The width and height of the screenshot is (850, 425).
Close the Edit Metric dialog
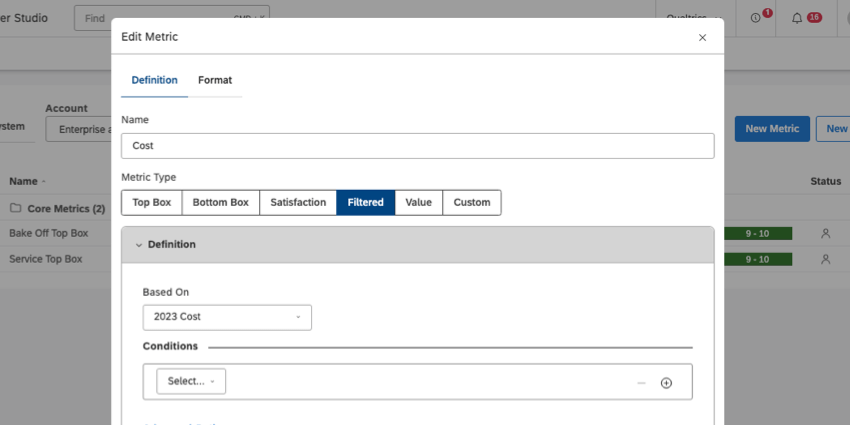[702, 37]
